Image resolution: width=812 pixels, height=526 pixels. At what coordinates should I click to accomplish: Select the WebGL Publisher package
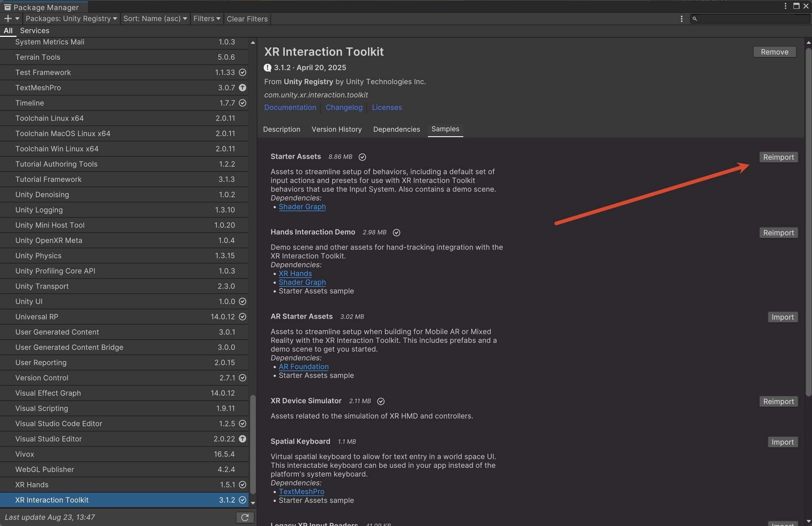tap(124, 469)
